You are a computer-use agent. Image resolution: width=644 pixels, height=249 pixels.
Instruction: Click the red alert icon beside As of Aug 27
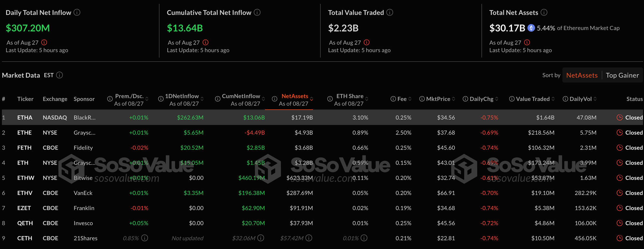point(44,42)
